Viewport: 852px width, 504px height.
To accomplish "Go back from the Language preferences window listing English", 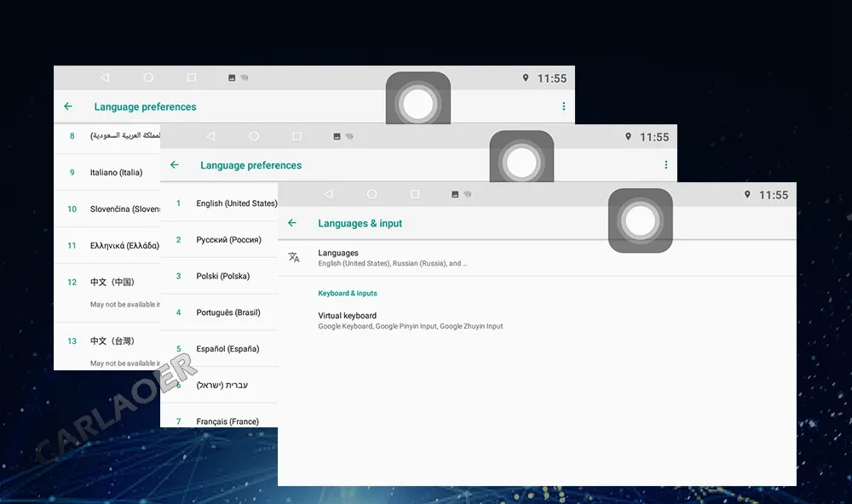I will click(x=175, y=164).
